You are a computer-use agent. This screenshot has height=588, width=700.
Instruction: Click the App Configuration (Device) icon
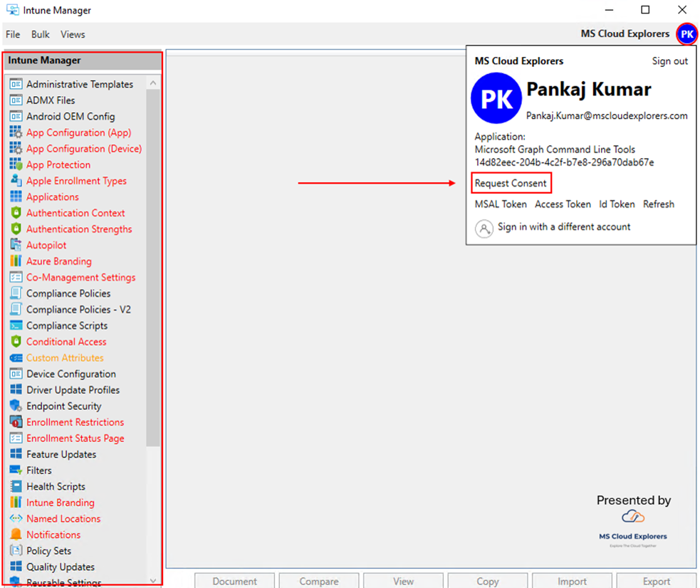coord(16,148)
